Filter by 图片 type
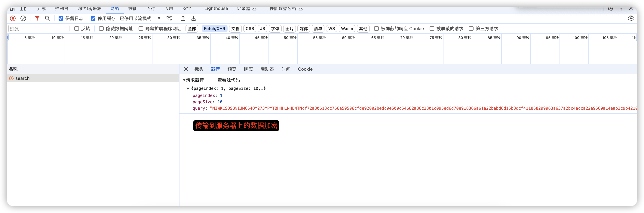This screenshot has width=644, height=213. coord(289,29)
